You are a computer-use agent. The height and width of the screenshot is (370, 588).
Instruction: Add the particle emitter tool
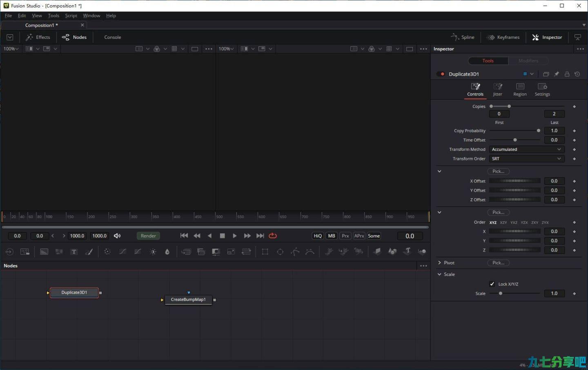pos(329,252)
